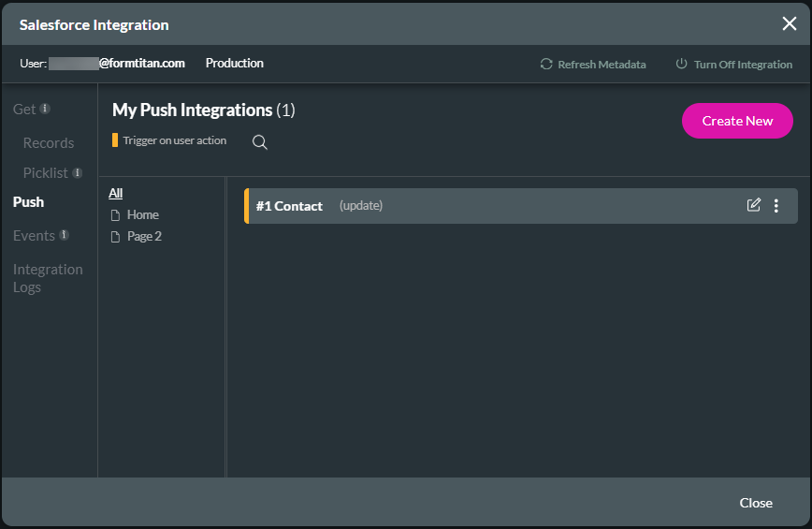Click the Home page file icon

(x=115, y=215)
